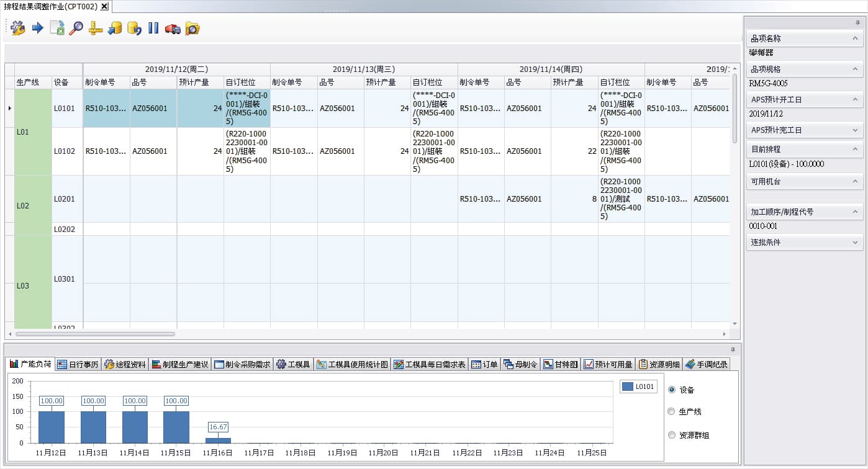Collapse the 品项规格 section

coord(855,69)
